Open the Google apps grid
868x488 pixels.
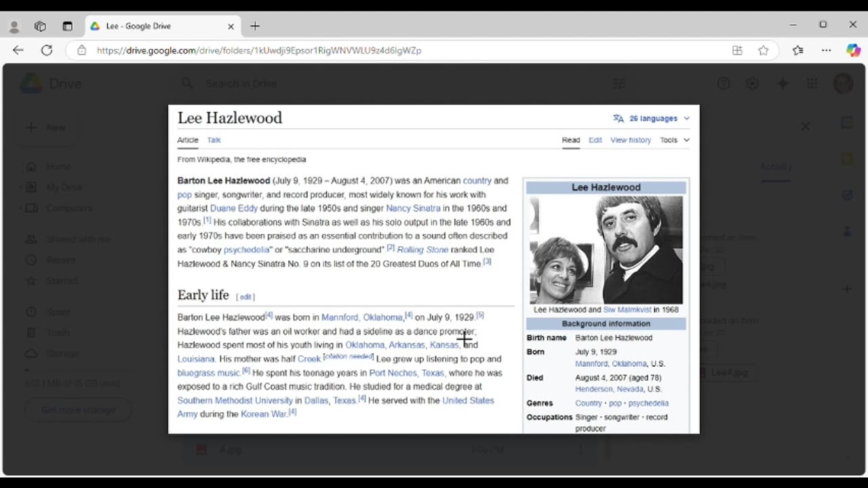tap(812, 84)
